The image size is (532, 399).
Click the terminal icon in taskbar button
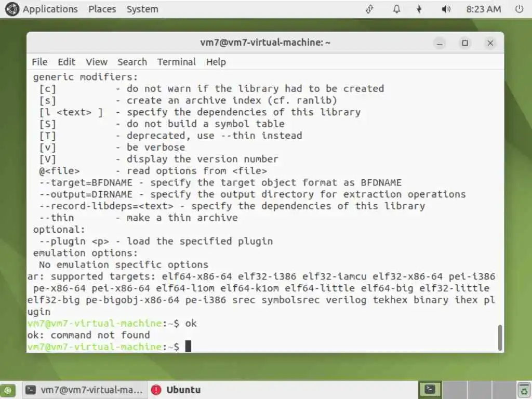tap(31, 390)
